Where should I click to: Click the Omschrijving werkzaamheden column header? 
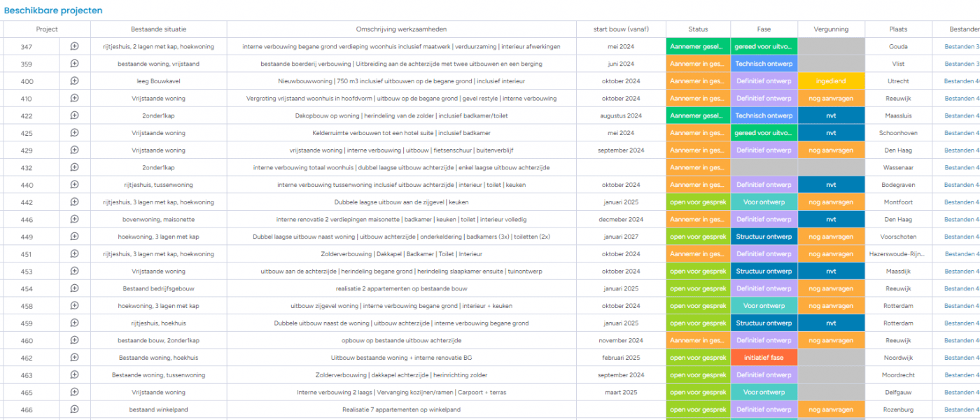pyautogui.click(x=401, y=29)
